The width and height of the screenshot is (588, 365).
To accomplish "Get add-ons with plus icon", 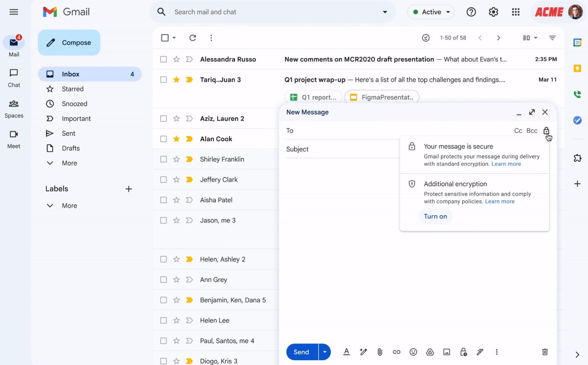I will [x=577, y=184].
